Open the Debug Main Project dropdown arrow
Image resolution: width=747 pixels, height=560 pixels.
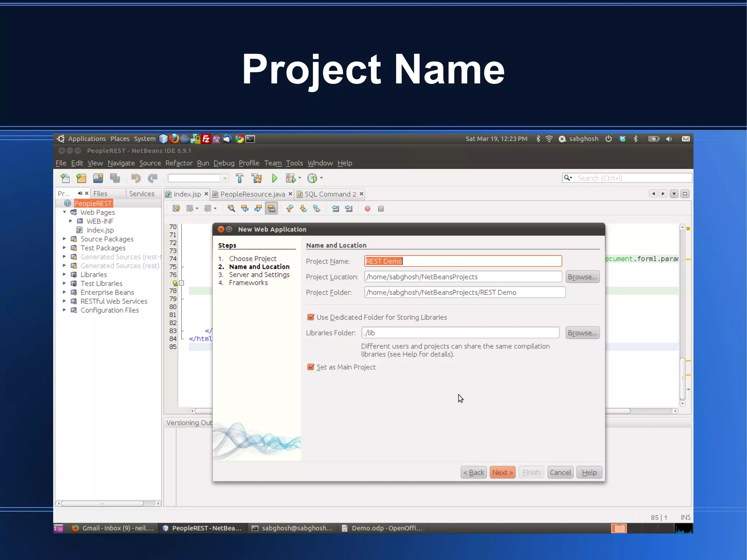click(x=299, y=178)
